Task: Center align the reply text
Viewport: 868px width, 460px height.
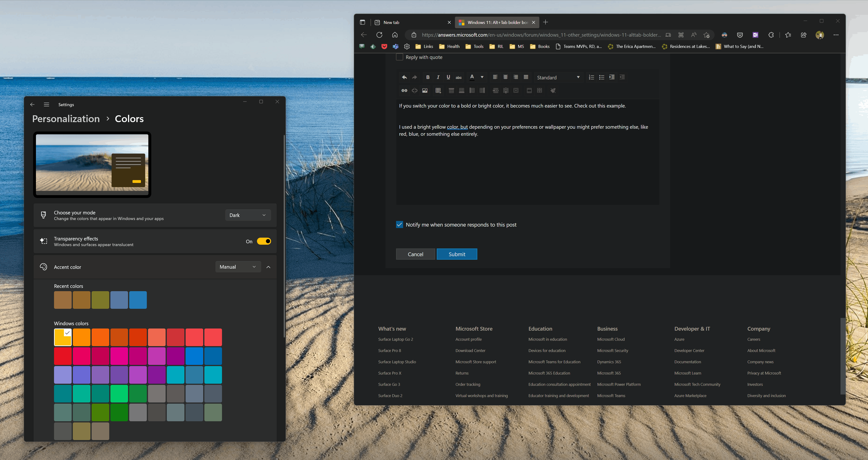Action: pyautogui.click(x=506, y=77)
